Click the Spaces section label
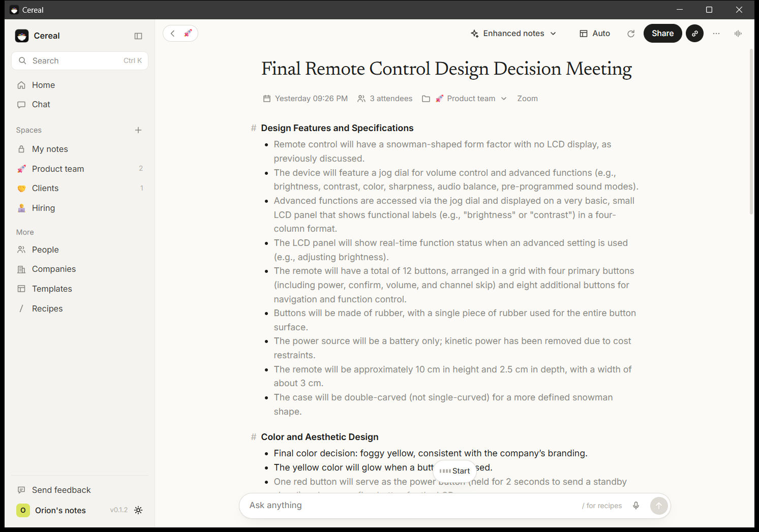This screenshot has width=759, height=532. coord(29,130)
